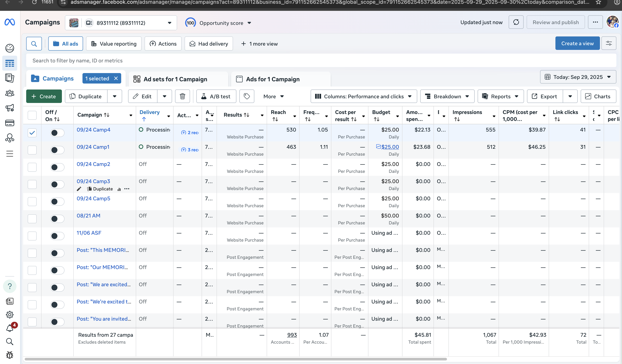Image resolution: width=622 pixels, height=364 pixels.
Task: Click the tag label icon button
Action: click(x=247, y=96)
